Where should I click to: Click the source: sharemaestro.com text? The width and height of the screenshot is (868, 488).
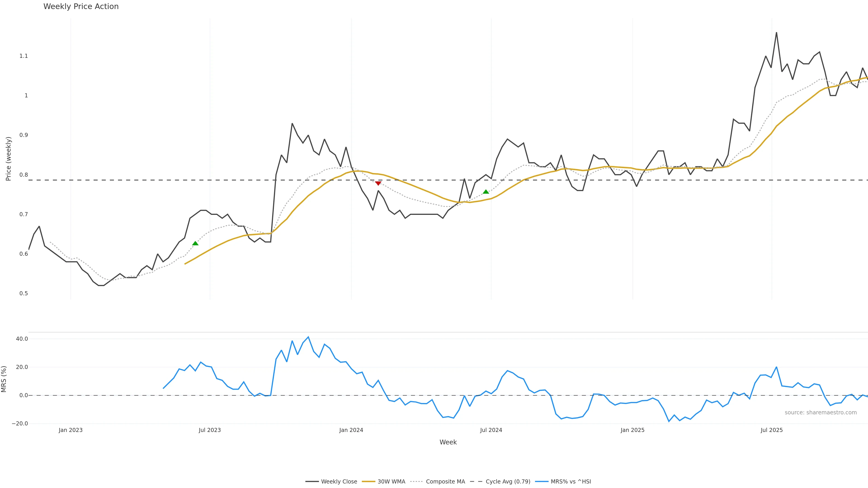(821, 413)
